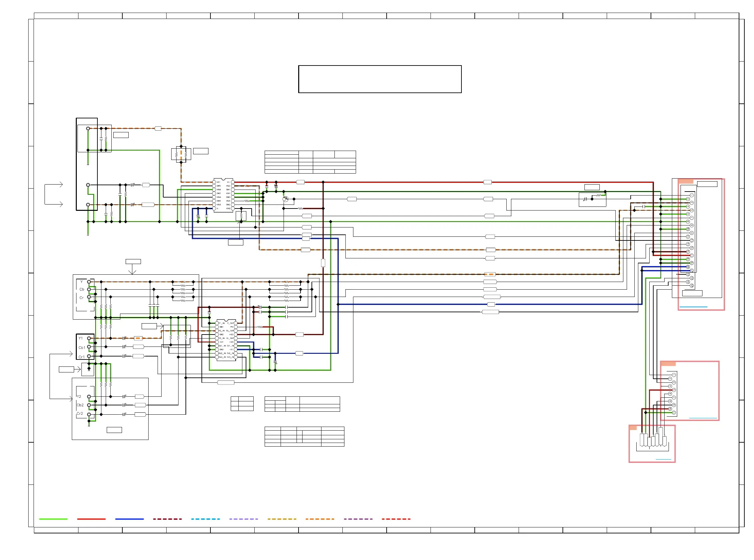This screenshot has height=560, width=754.
Task: Click the "-V1" pin label
Action: (231, 350)
